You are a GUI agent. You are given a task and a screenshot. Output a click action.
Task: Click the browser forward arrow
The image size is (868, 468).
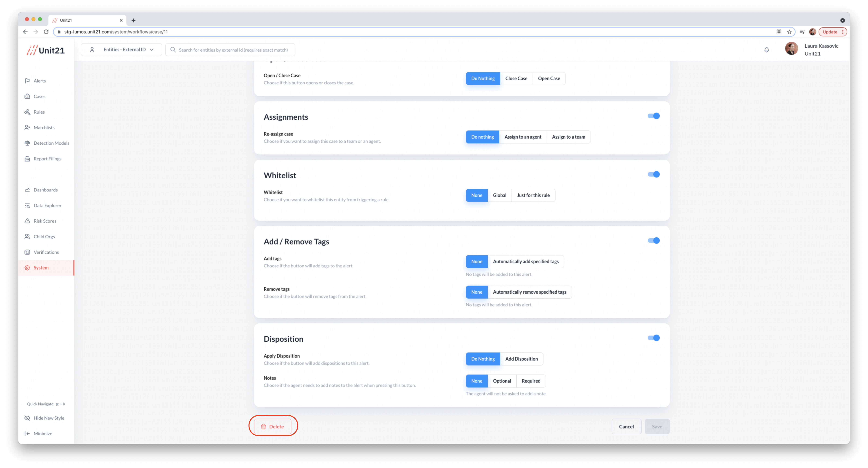point(36,32)
